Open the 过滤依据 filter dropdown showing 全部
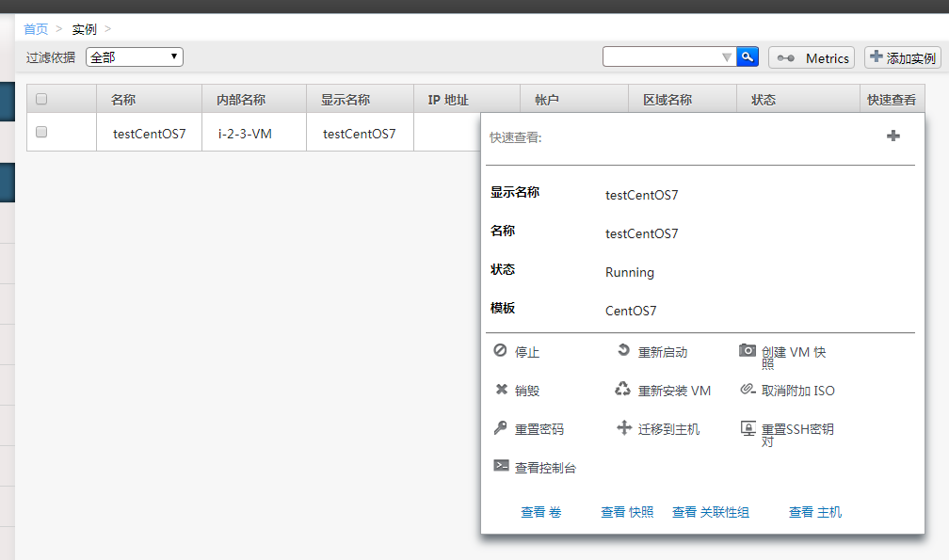The width and height of the screenshot is (949, 560). (133, 56)
